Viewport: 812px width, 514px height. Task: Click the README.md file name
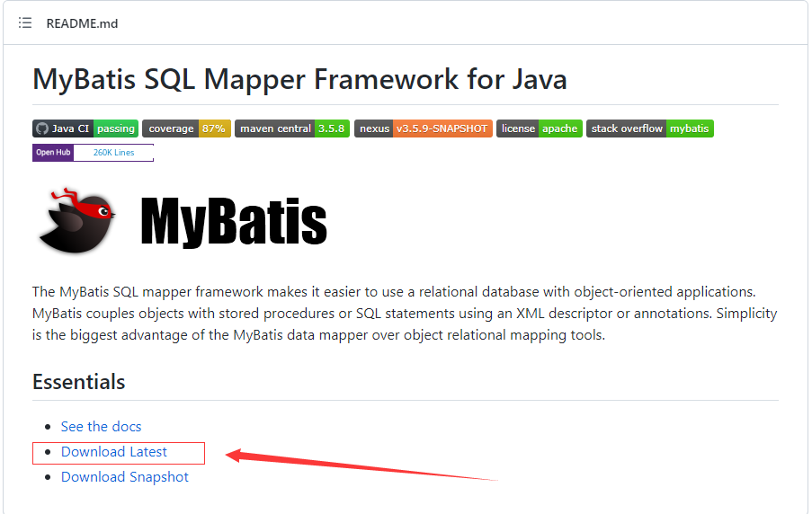tap(82, 22)
